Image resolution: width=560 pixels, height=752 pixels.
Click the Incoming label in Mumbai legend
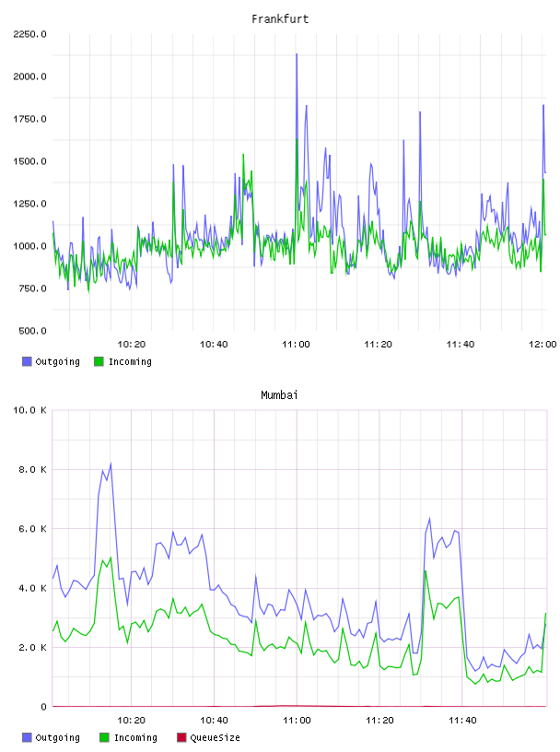pyautogui.click(x=135, y=738)
